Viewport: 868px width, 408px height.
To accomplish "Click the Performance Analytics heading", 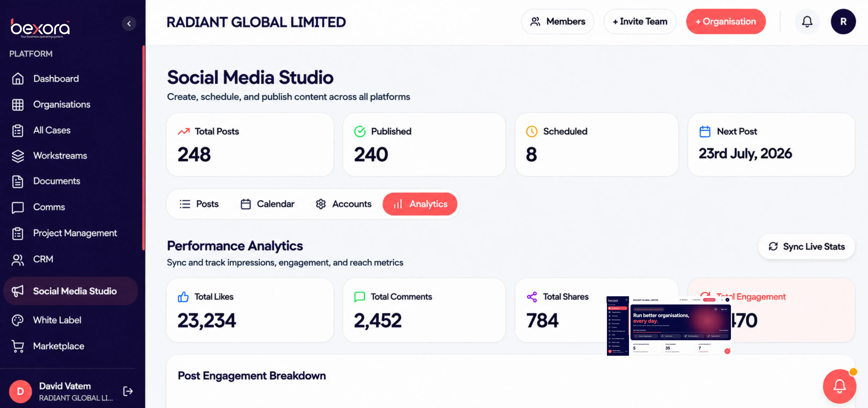I will click(235, 246).
